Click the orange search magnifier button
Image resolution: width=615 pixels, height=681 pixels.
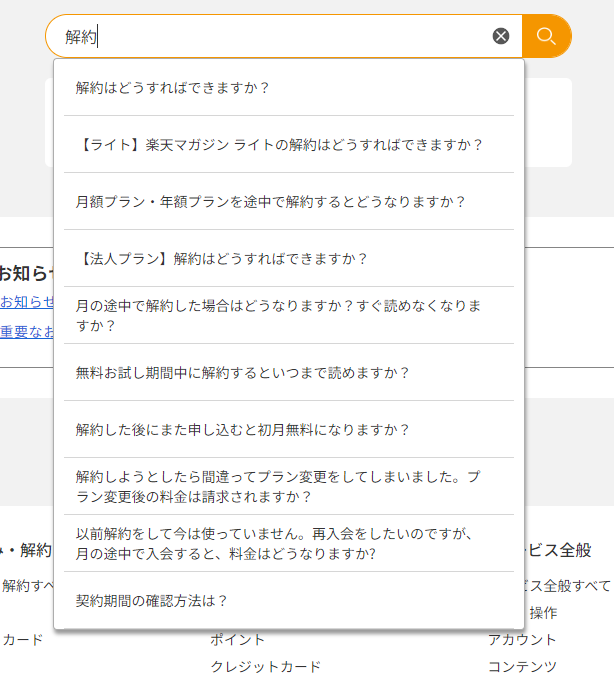pos(546,36)
